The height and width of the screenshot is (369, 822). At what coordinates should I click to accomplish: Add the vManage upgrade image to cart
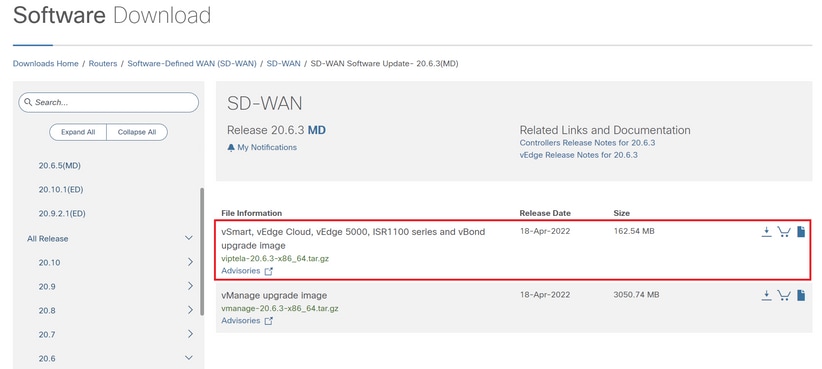click(783, 296)
